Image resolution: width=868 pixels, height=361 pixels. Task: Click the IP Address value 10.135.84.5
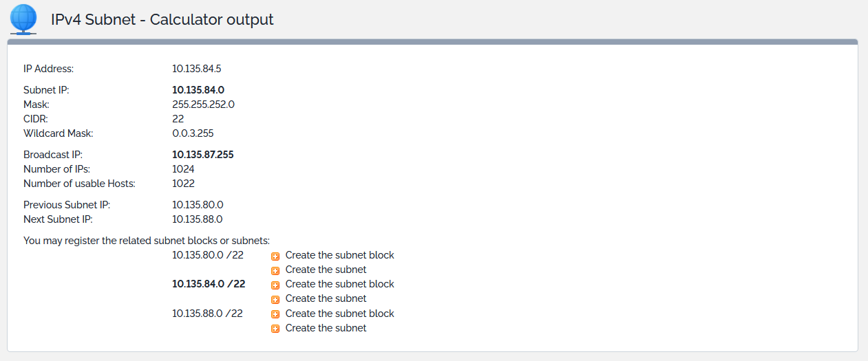click(196, 69)
